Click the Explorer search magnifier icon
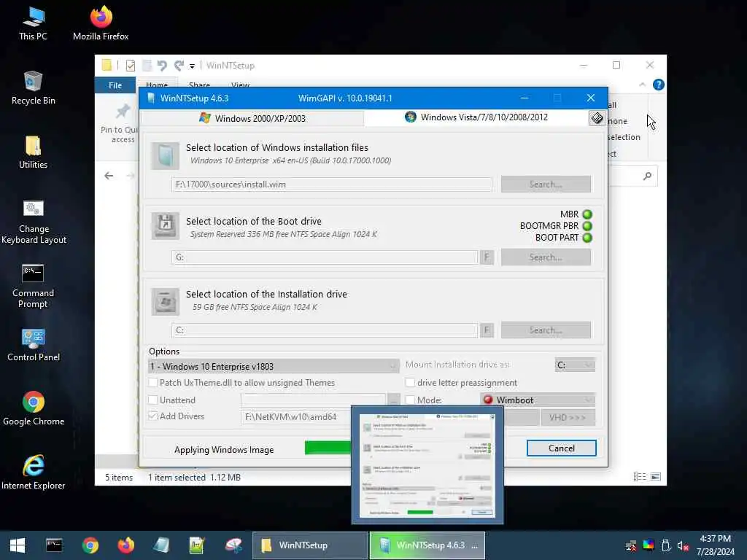 click(647, 176)
